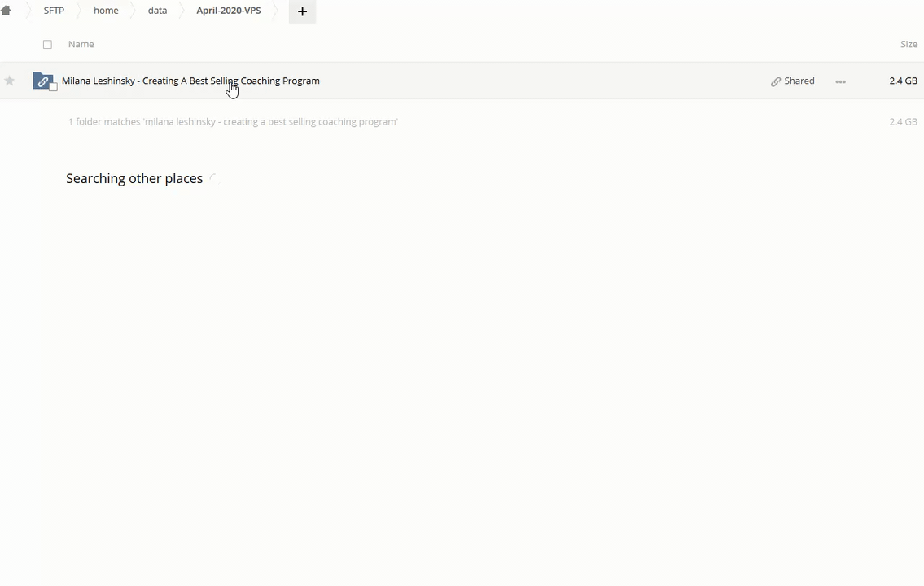Toggle the select-all checkbox in header
The image size is (924, 586).
pos(47,45)
